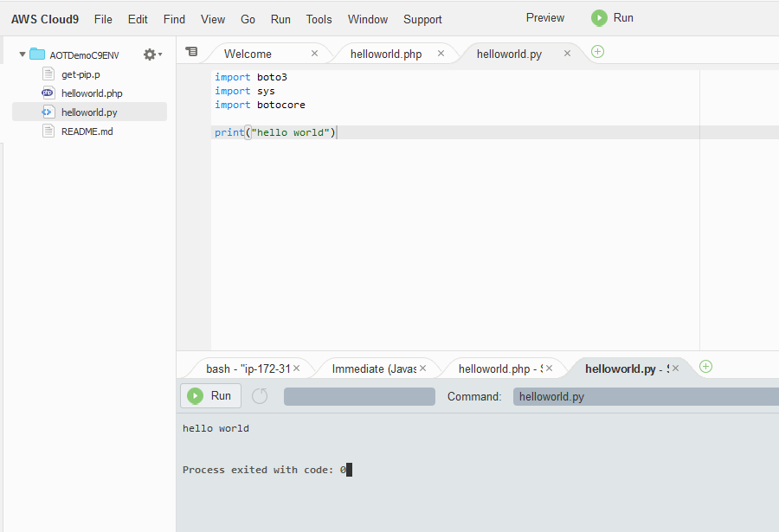
Task: Click the Python icon beside helloworld.py
Action: (47, 112)
